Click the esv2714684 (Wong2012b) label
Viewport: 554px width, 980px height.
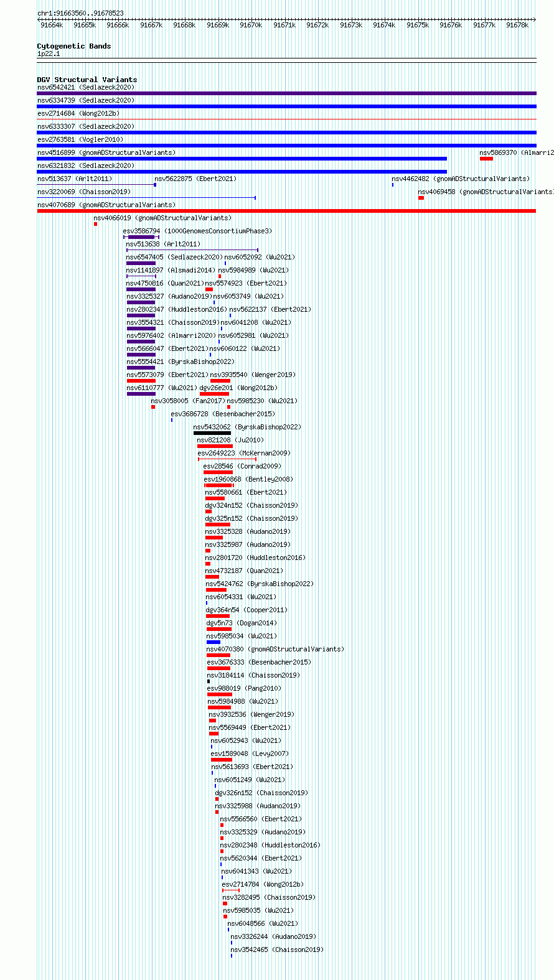78,113
